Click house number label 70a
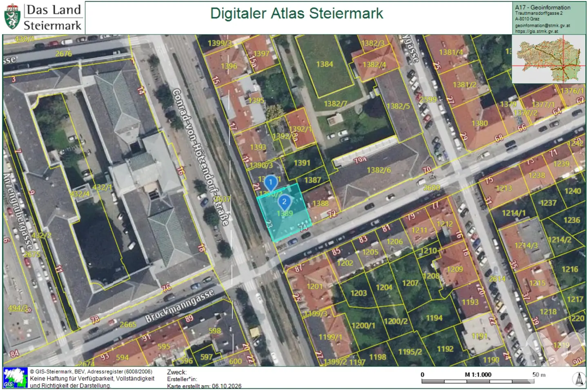The width and height of the screenshot is (588, 390). pyautogui.click(x=360, y=160)
